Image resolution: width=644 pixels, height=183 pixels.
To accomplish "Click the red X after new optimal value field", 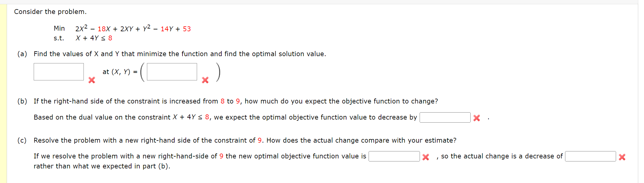I will [x=426, y=157].
